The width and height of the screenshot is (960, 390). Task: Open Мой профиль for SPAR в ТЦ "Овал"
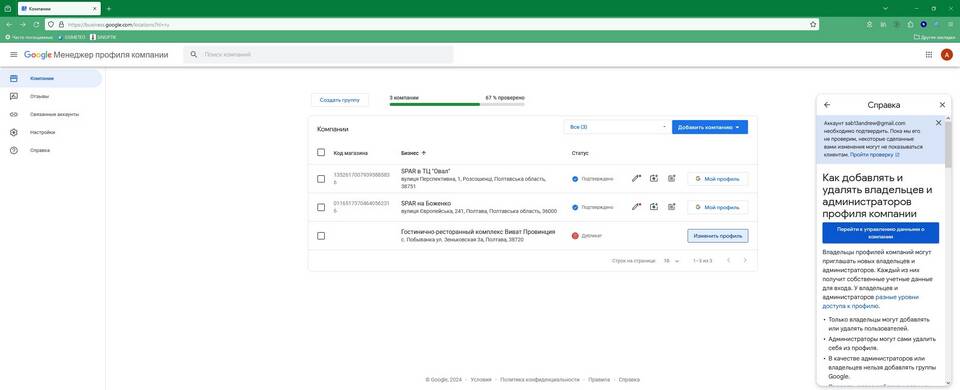click(x=718, y=179)
